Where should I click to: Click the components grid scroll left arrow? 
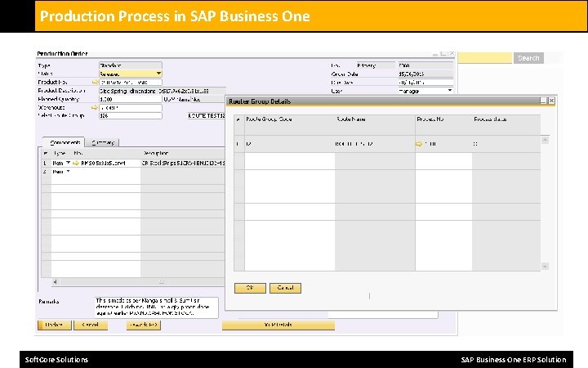click(x=55, y=281)
